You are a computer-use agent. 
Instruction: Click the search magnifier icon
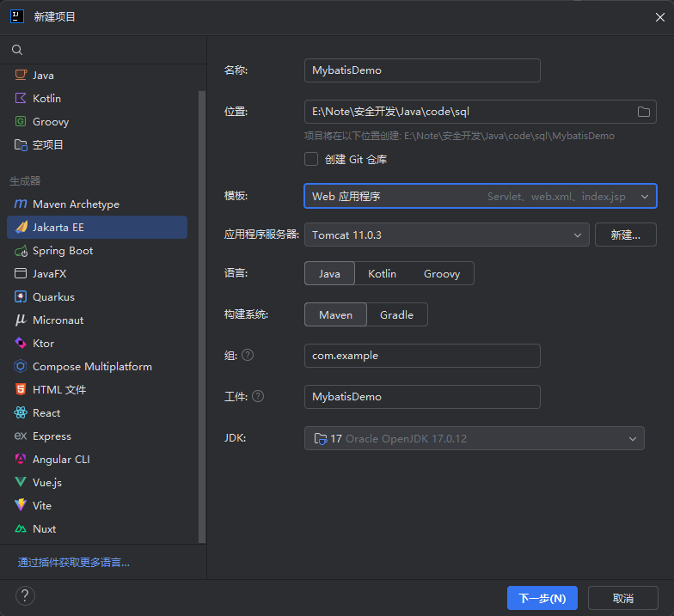(x=17, y=50)
